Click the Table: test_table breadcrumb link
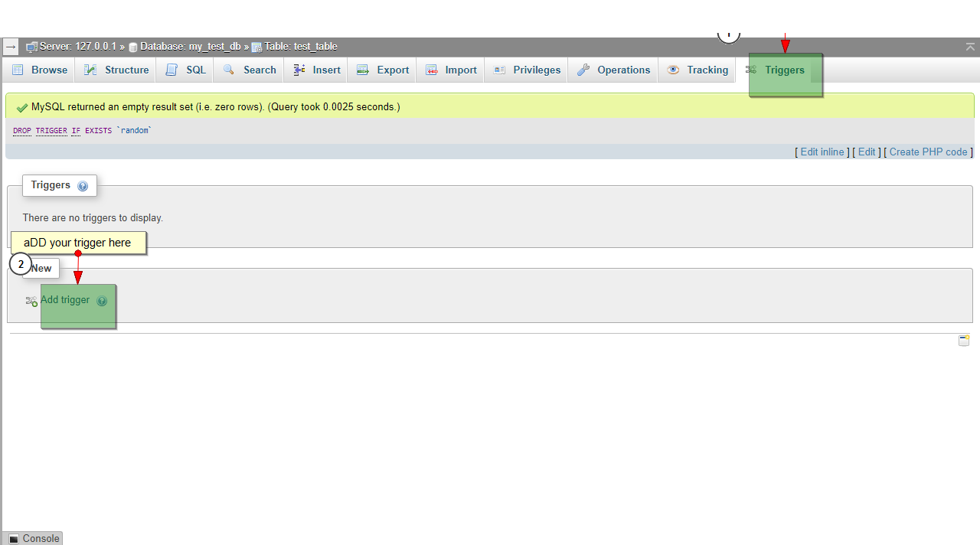The image size is (980, 545). pos(301,47)
